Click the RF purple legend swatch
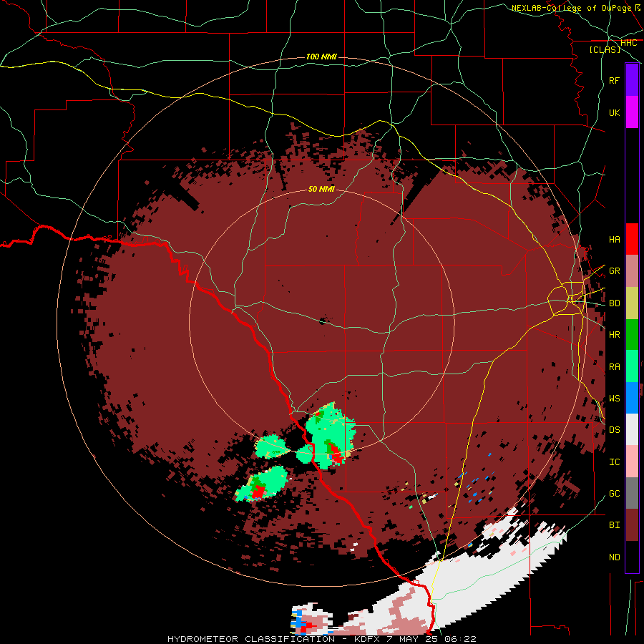 click(x=632, y=80)
